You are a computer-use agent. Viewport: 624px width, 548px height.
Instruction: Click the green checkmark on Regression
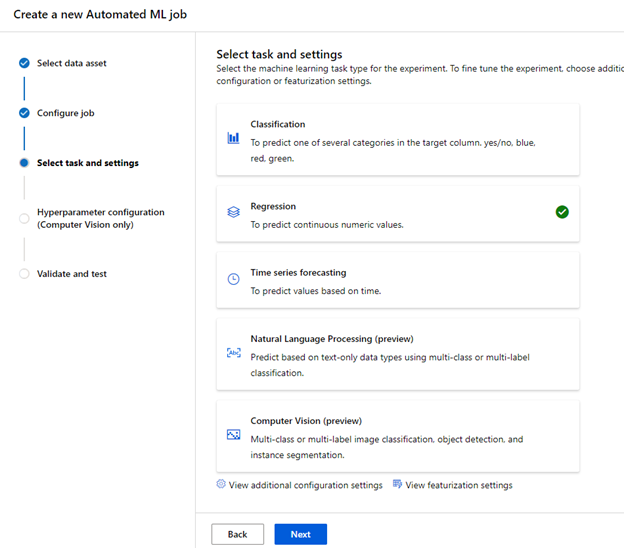(x=562, y=212)
